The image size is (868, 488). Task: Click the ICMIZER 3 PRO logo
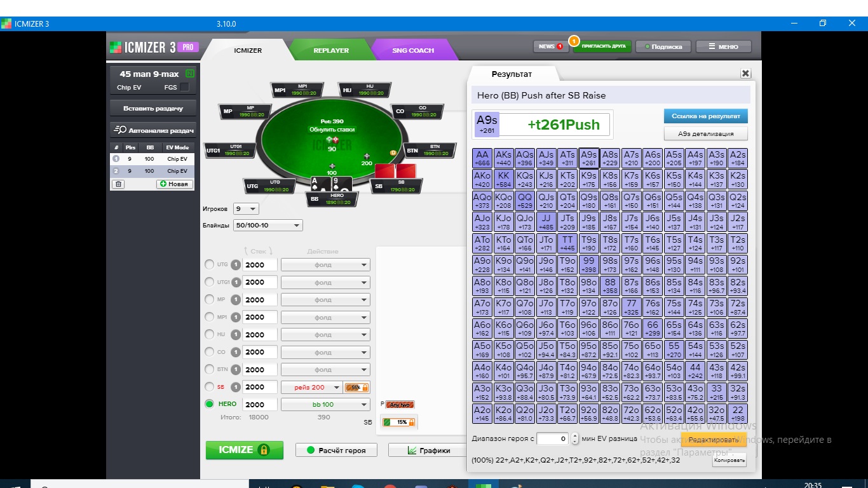(x=155, y=47)
